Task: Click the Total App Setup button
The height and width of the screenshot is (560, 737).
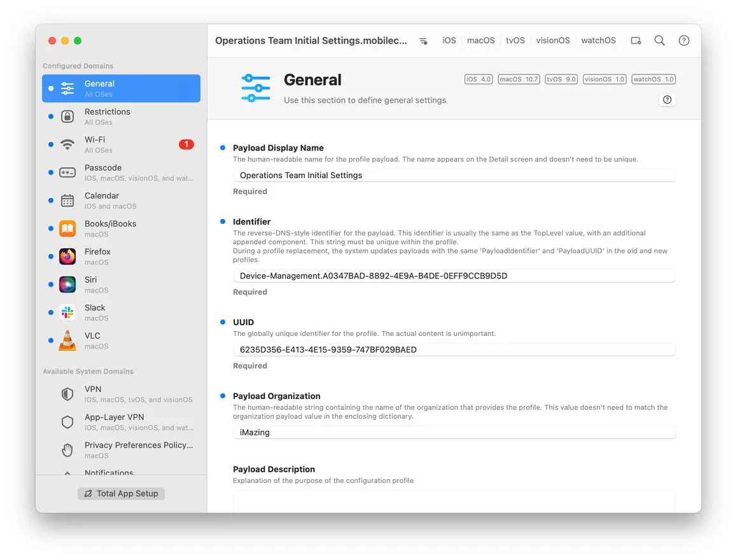Action: point(121,493)
